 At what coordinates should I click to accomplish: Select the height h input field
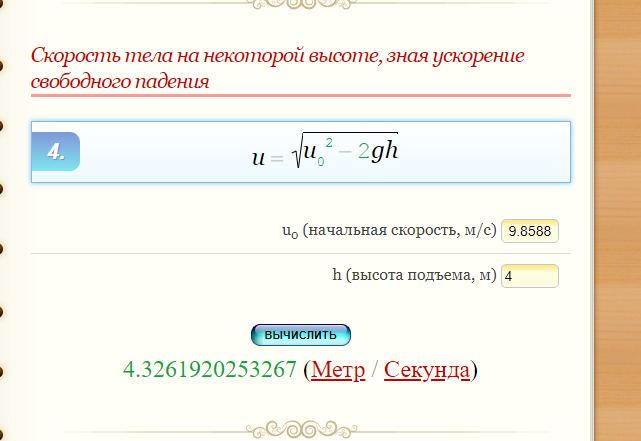(530, 276)
